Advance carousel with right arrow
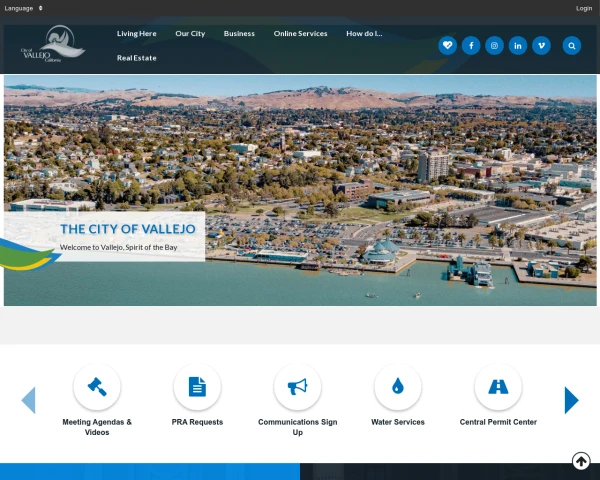 [571, 400]
